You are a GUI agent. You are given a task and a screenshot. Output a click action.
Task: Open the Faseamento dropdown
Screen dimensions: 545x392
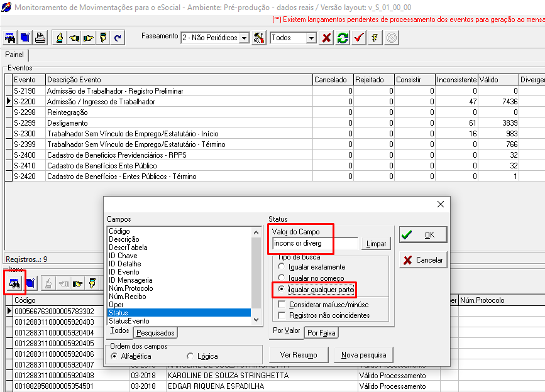[x=244, y=38]
